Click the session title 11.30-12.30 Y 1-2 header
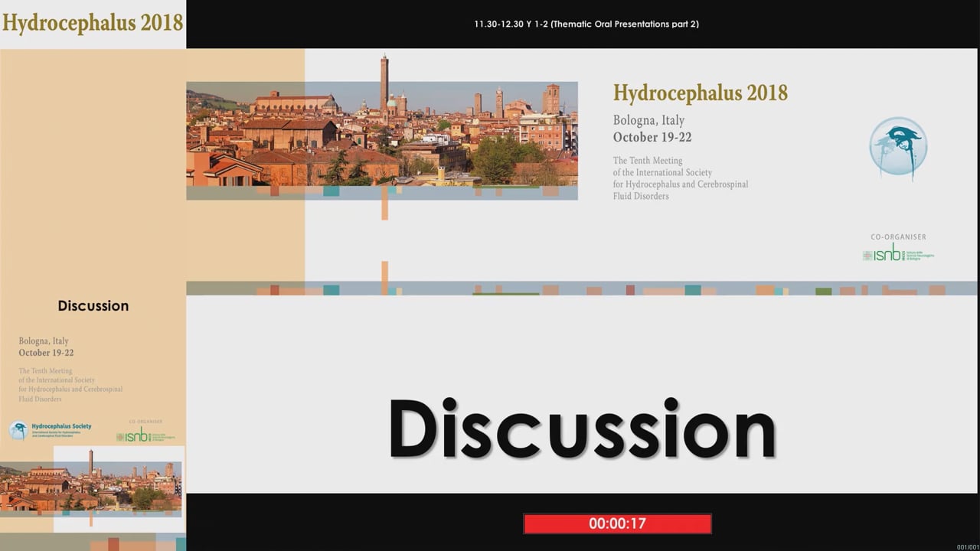This screenshot has height=551, width=980. (586, 24)
